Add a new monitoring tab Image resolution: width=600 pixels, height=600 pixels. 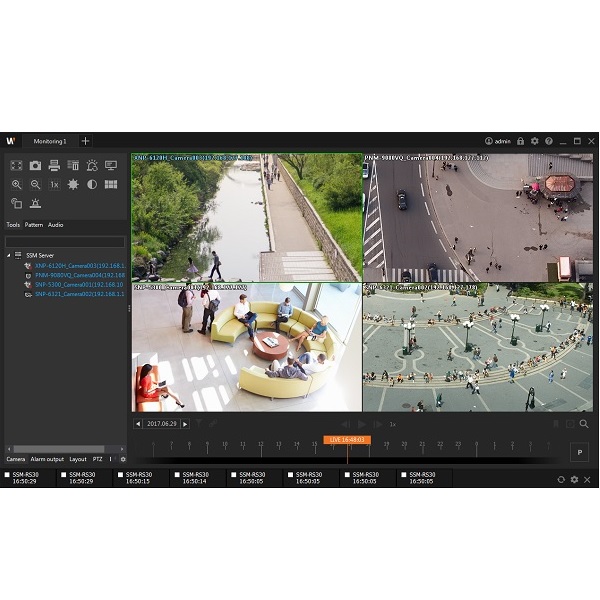tap(85, 141)
